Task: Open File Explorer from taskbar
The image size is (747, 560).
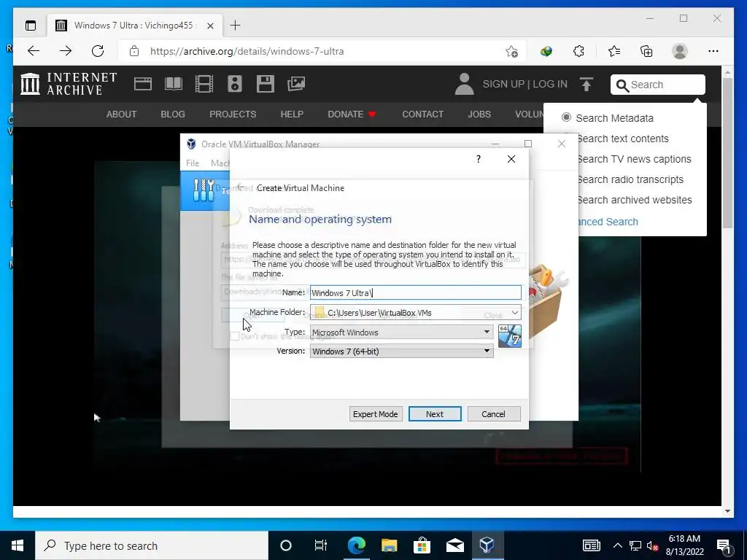Action: pyautogui.click(x=390, y=545)
